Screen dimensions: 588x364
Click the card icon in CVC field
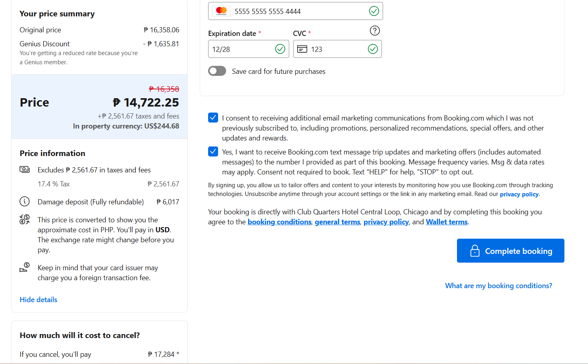302,49
